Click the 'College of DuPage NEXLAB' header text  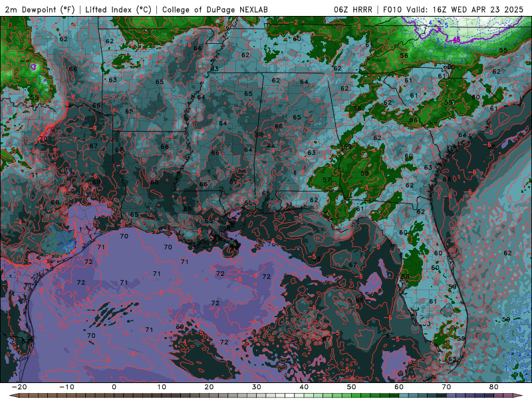[x=215, y=9]
